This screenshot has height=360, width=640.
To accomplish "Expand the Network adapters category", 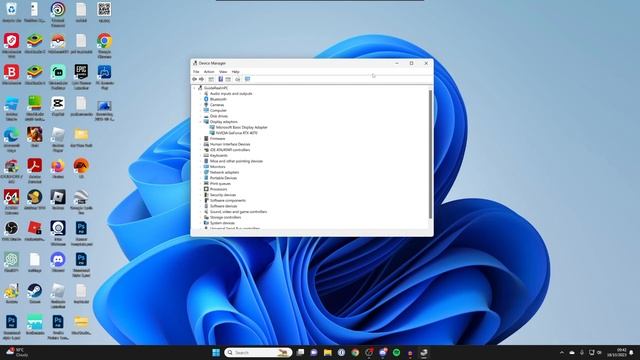I will (x=200, y=172).
